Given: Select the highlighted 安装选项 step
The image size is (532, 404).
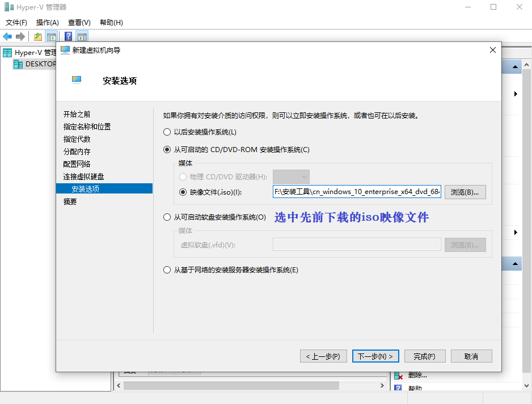Looking at the screenshot, I should 104,188.
